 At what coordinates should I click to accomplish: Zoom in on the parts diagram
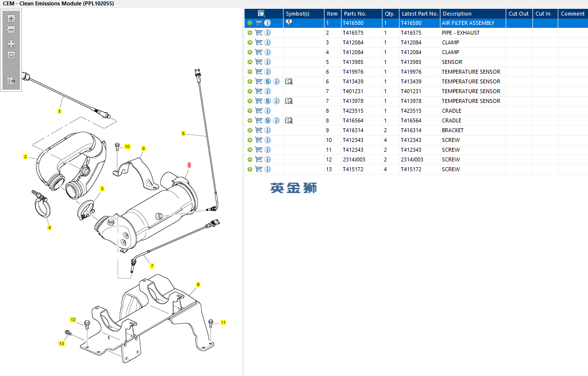click(11, 19)
